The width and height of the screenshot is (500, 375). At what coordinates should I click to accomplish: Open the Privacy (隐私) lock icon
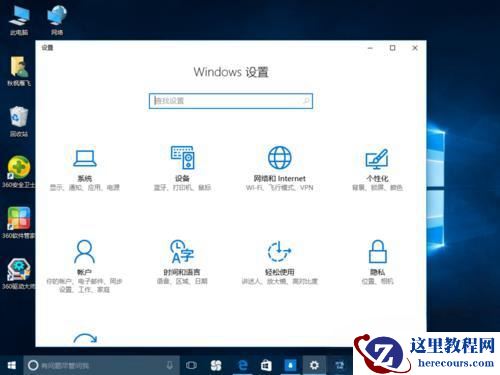tap(378, 252)
